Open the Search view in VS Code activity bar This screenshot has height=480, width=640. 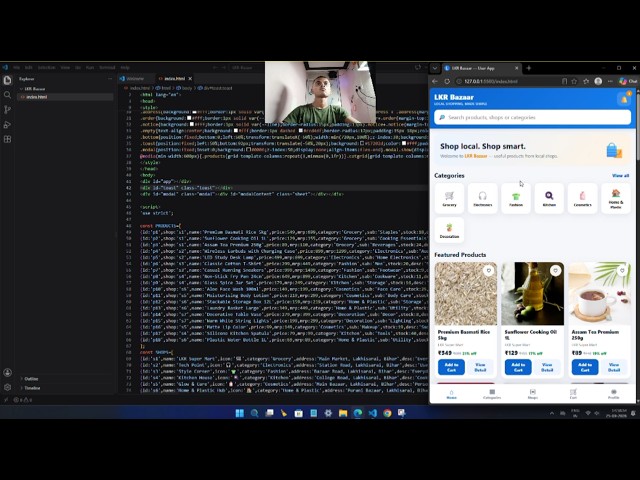[7, 95]
